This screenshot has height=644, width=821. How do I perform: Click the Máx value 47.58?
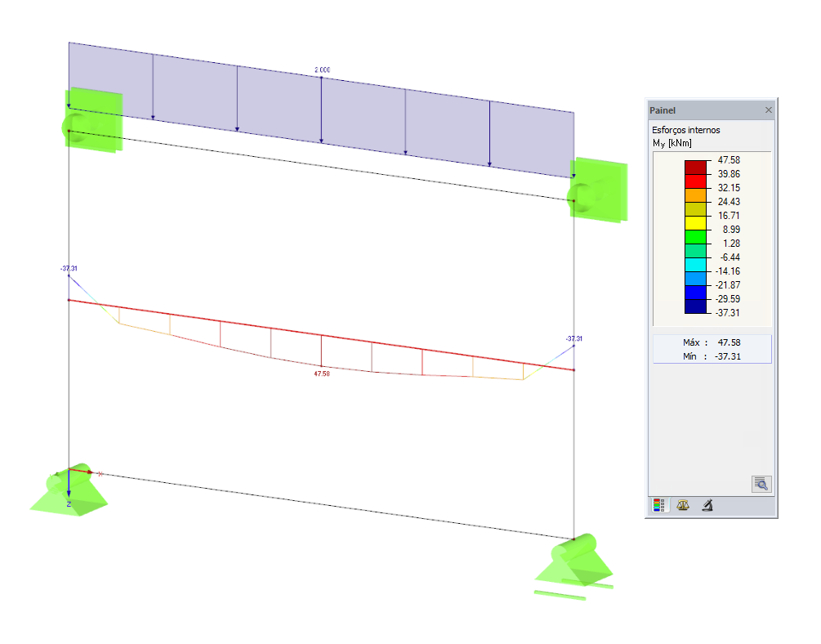pyautogui.click(x=729, y=342)
